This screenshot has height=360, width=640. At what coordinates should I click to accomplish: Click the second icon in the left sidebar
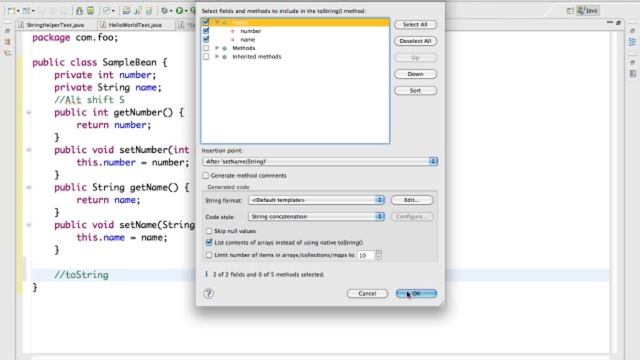(7, 42)
